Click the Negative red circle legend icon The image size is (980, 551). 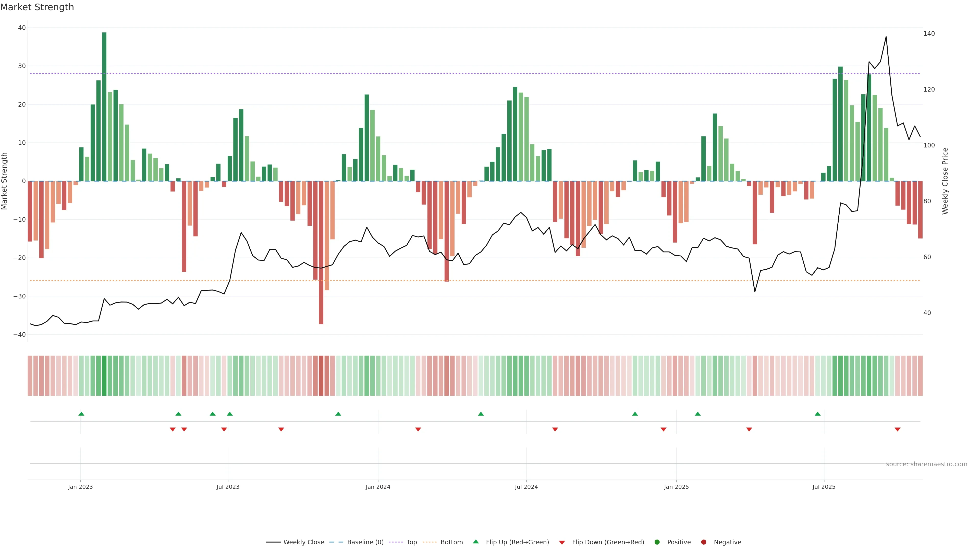point(703,542)
